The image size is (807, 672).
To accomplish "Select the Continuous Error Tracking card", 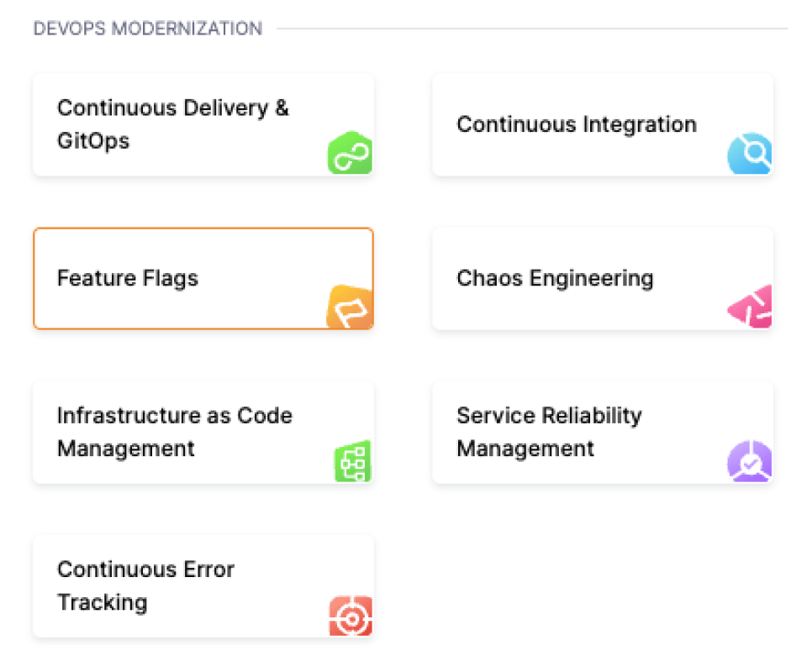I will 203,586.
